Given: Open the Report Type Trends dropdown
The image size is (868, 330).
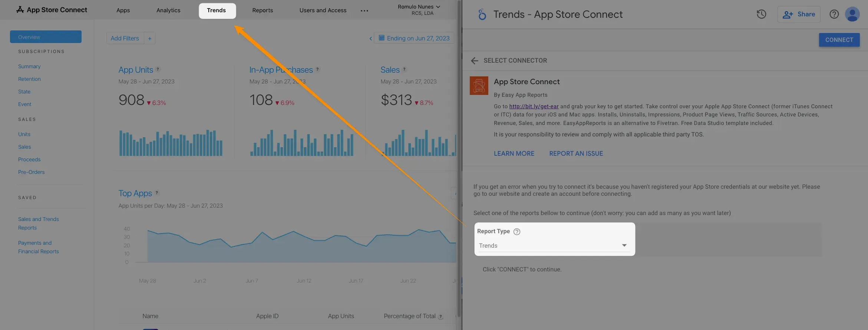Looking at the screenshot, I should tap(554, 245).
